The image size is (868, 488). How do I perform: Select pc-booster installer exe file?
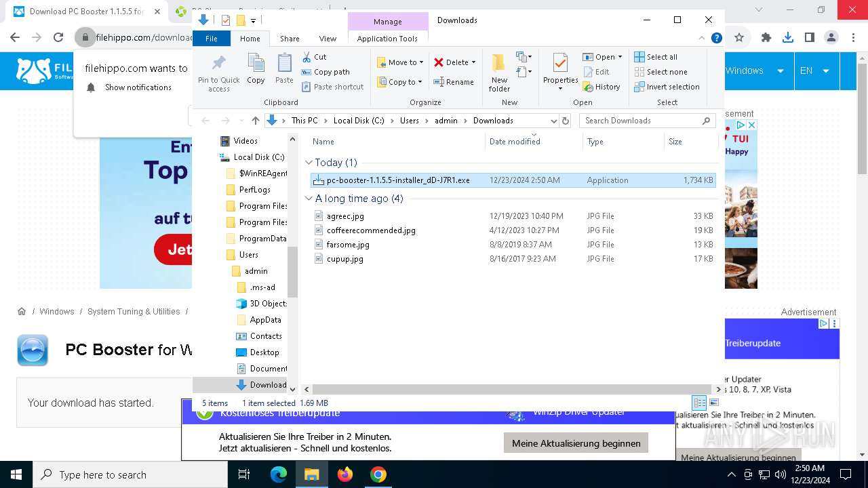[x=513, y=180]
